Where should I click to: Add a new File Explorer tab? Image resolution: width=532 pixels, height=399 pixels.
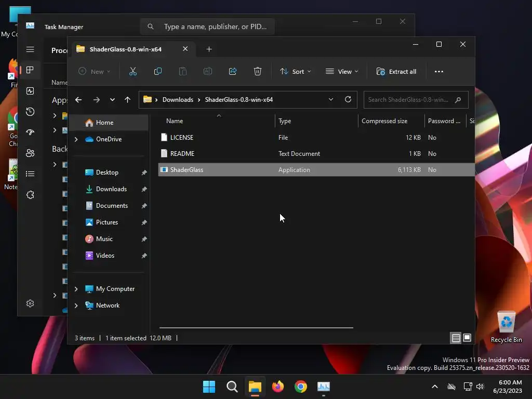coord(209,49)
